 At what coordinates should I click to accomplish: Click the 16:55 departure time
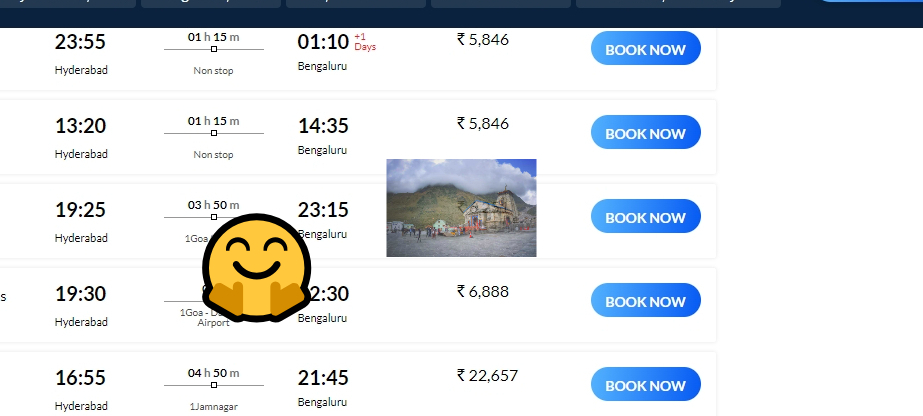click(81, 377)
